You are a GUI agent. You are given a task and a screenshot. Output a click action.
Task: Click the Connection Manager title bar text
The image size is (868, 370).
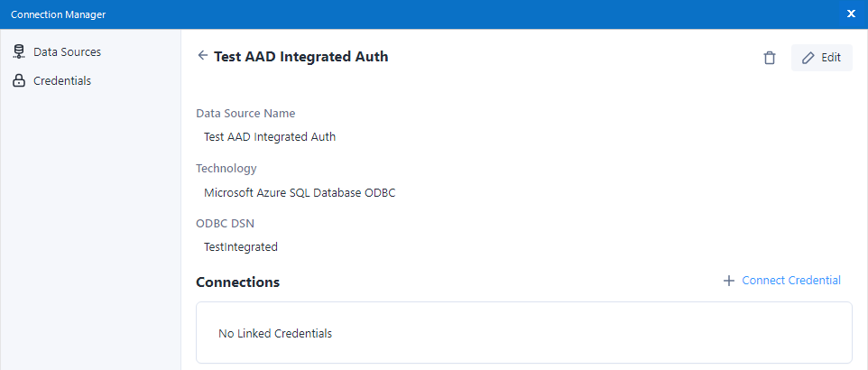click(58, 14)
